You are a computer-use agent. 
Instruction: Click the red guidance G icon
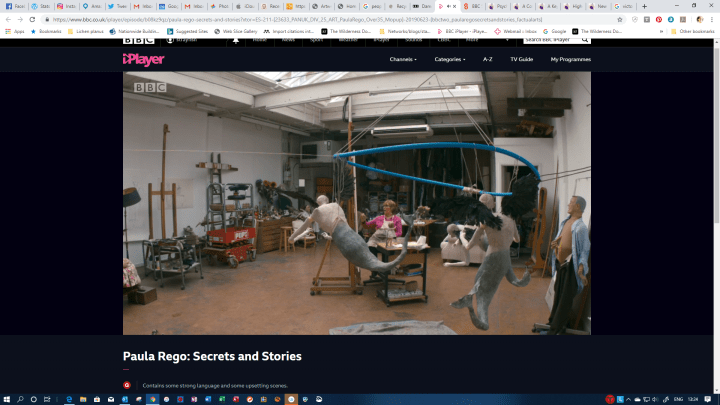point(127,385)
